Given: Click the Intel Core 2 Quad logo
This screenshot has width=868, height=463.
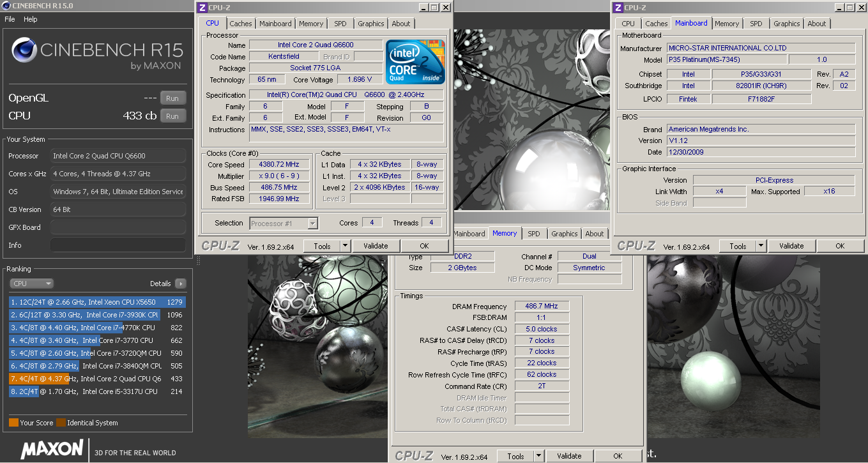Looking at the screenshot, I should coord(415,62).
